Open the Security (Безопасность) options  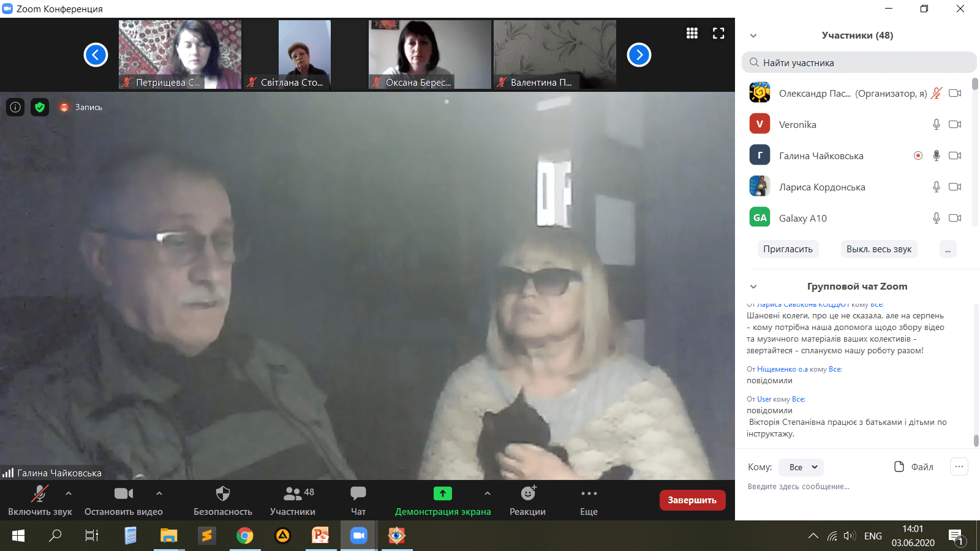(223, 501)
